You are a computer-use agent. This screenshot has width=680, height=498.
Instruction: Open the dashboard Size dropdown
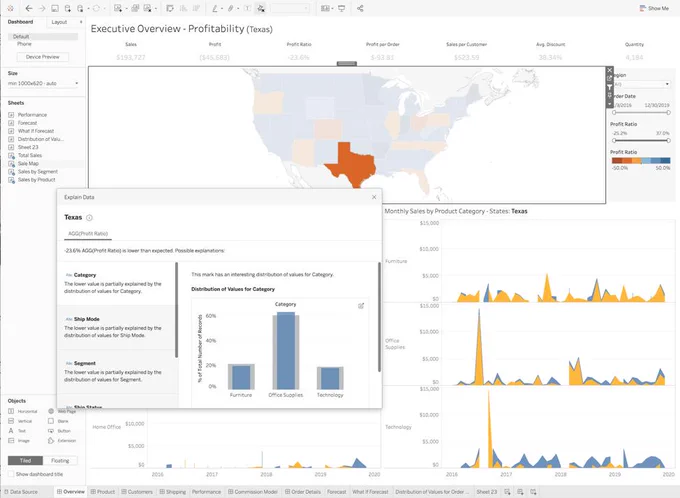tap(43, 83)
